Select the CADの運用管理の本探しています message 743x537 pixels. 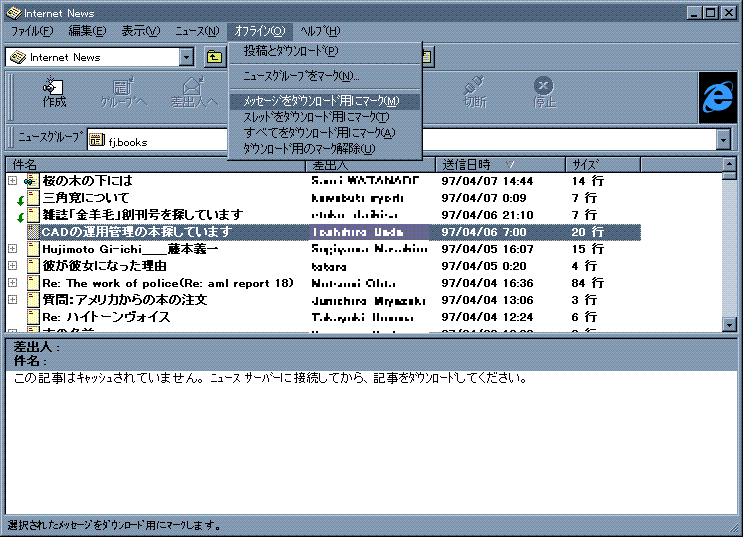click(334, 232)
